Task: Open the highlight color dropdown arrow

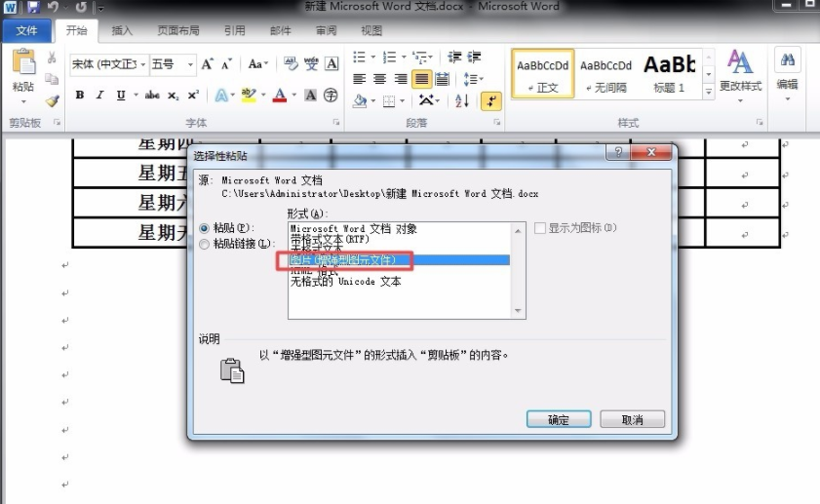Action: (263, 96)
